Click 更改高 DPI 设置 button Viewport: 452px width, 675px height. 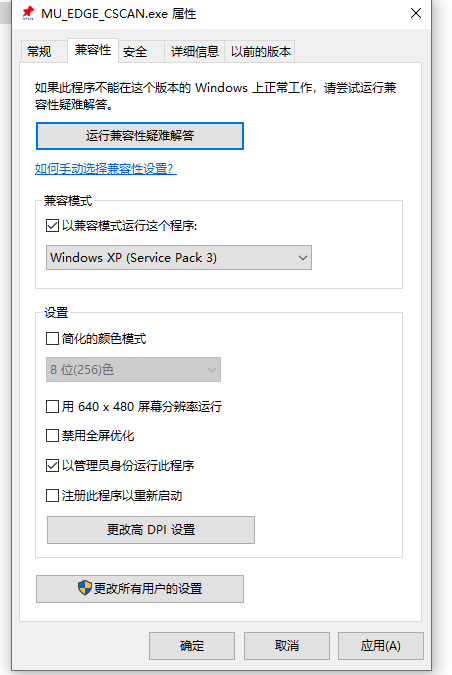[151, 529]
